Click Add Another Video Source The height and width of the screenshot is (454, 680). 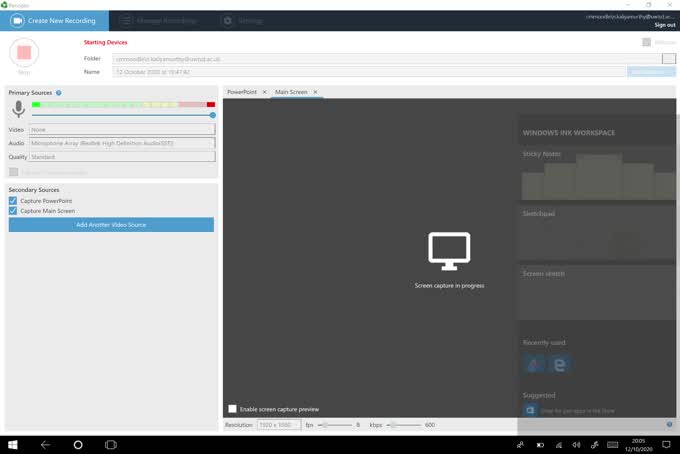click(111, 225)
